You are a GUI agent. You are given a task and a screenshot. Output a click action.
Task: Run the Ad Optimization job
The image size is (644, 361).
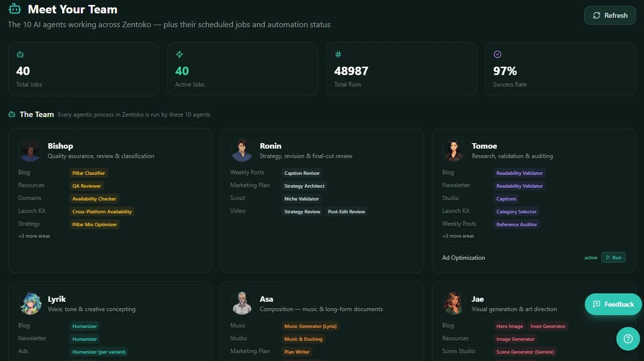(613, 257)
